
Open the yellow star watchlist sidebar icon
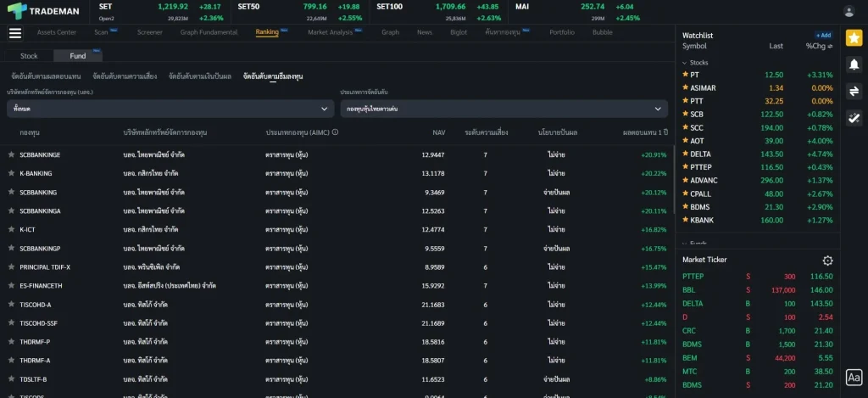pos(854,37)
